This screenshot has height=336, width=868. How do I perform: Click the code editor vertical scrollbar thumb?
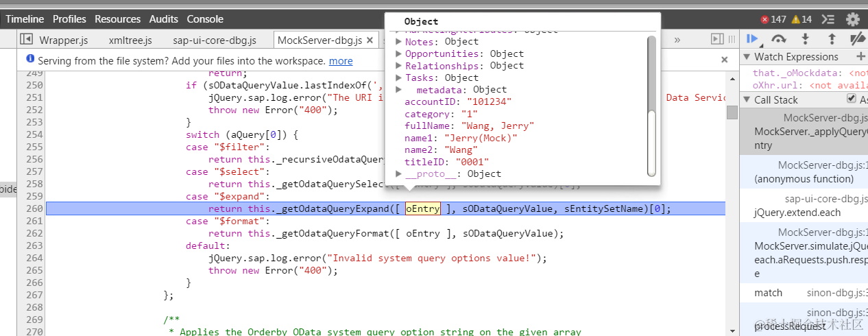click(732, 112)
